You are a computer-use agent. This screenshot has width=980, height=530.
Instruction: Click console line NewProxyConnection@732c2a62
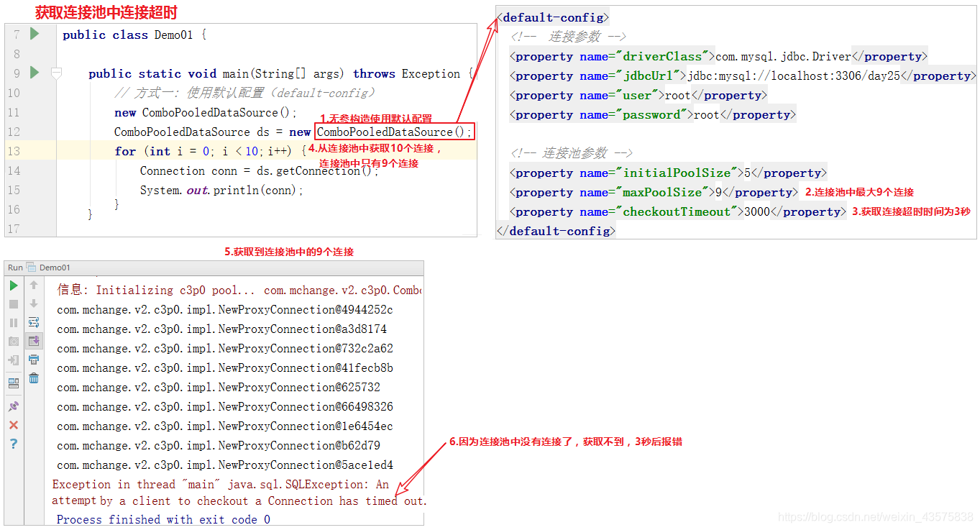tap(225, 349)
